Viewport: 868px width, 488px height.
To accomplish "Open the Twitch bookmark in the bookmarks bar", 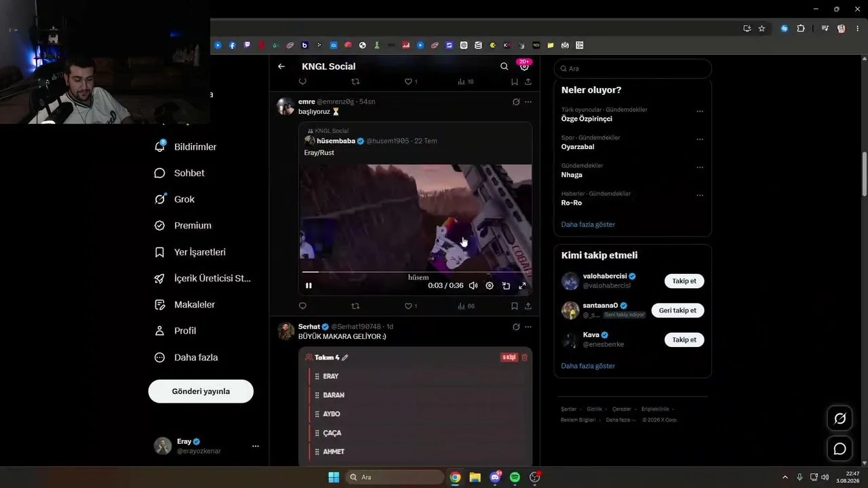I will pyautogui.click(x=247, y=45).
